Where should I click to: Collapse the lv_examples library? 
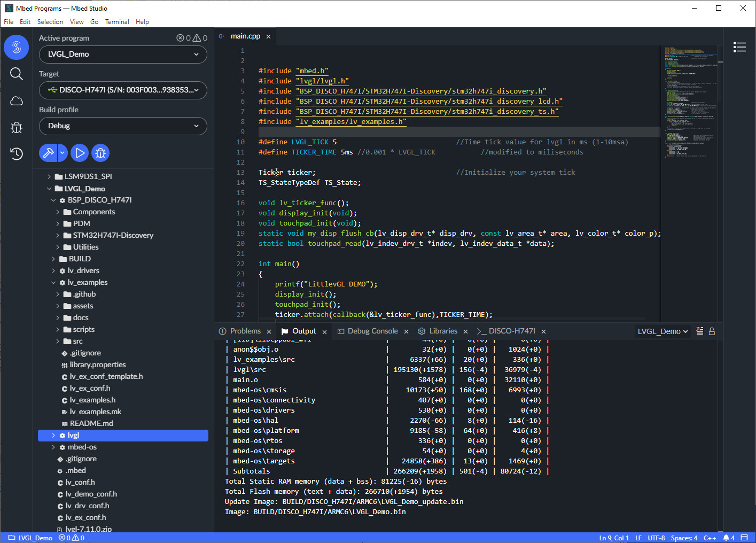click(53, 282)
